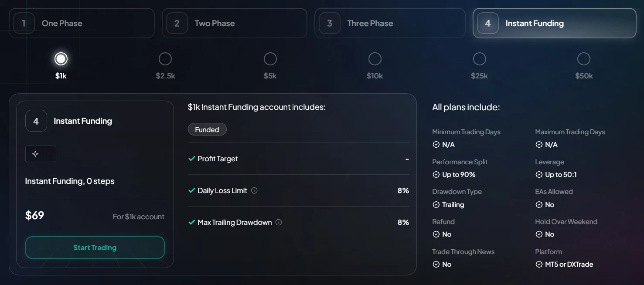Image resolution: width=644 pixels, height=285 pixels.
Task: Select the $2.5k account size
Action: click(x=165, y=59)
